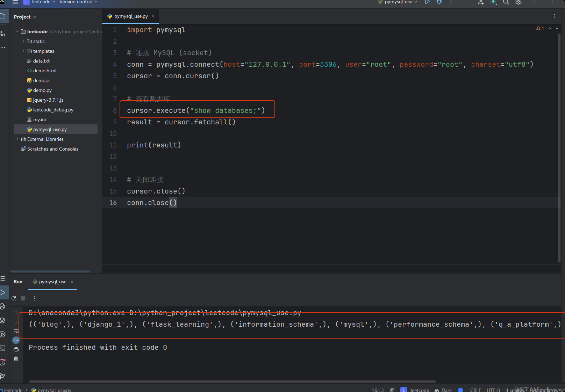Open the Services tool window icon
The height and width of the screenshot is (392, 565).
click(x=3, y=334)
